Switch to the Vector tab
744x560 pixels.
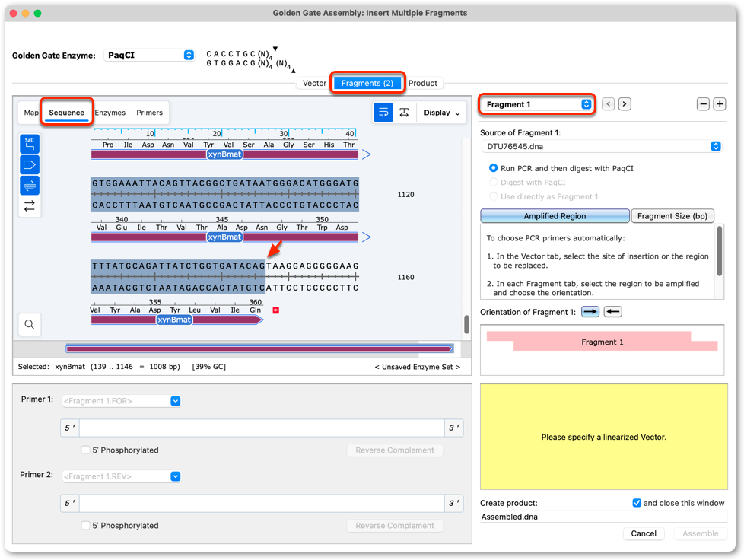pyautogui.click(x=314, y=83)
